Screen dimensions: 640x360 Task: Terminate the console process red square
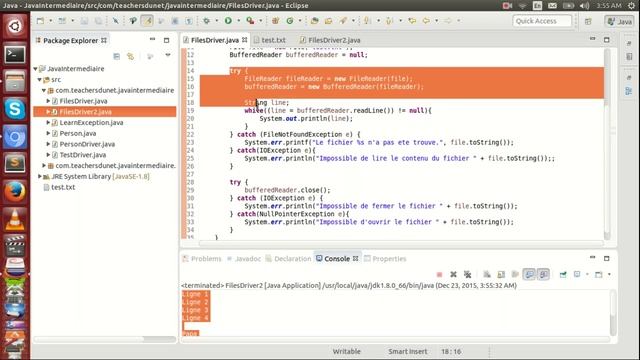[x=439, y=275]
